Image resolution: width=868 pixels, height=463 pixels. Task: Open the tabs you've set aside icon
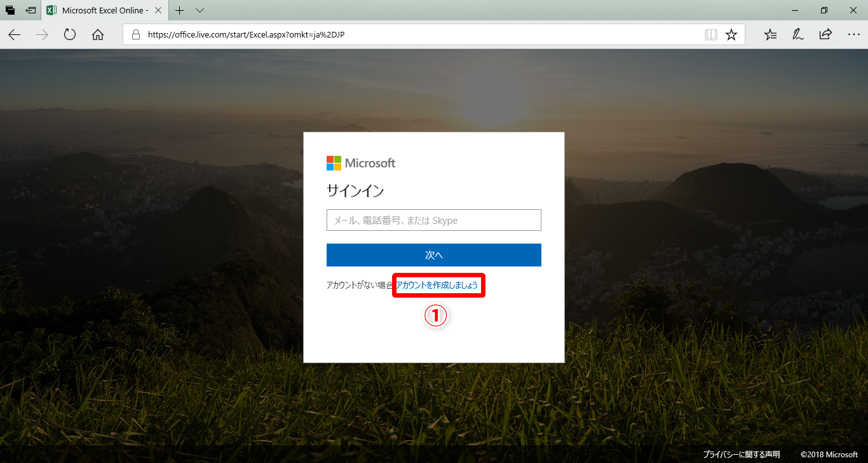click(x=10, y=11)
